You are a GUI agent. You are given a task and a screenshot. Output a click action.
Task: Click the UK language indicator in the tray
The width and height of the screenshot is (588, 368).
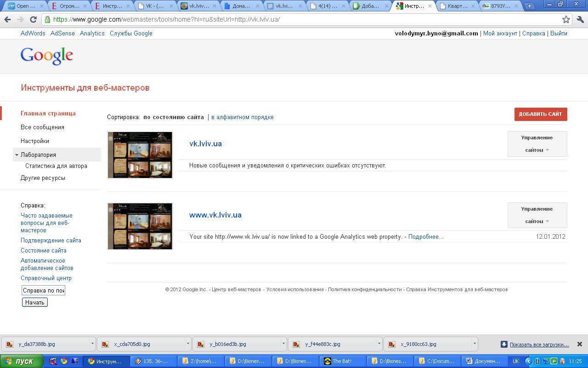click(516, 361)
